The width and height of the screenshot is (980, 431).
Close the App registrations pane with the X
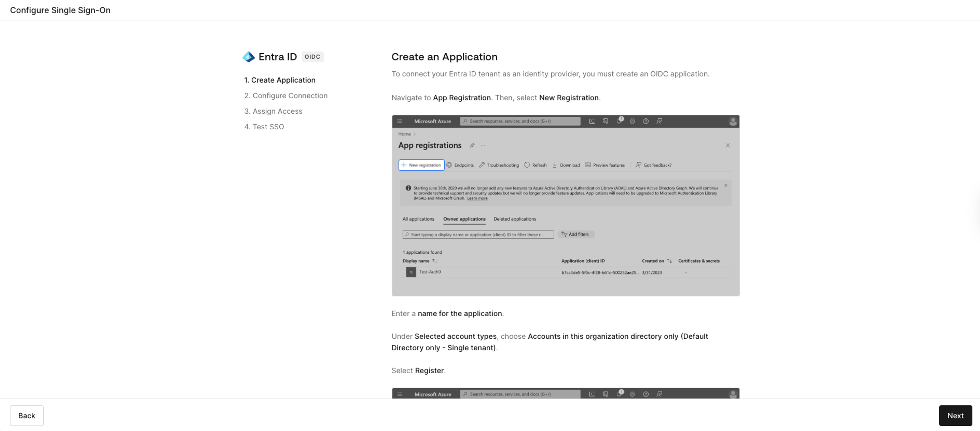click(727, 145)
